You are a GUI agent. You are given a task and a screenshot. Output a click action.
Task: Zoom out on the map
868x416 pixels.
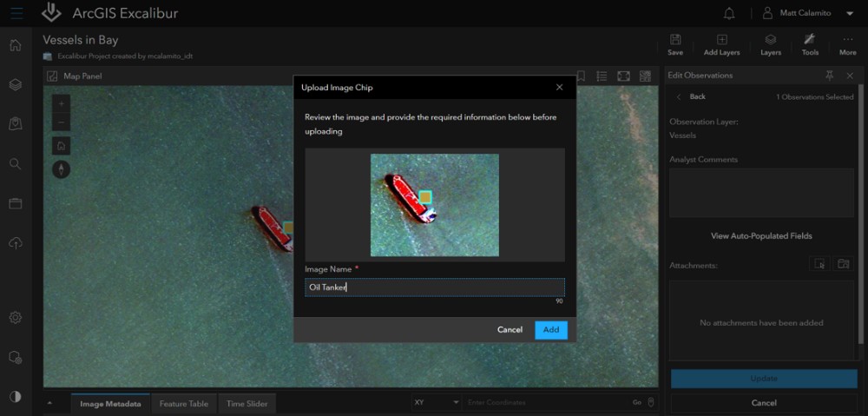pos(61,122)
